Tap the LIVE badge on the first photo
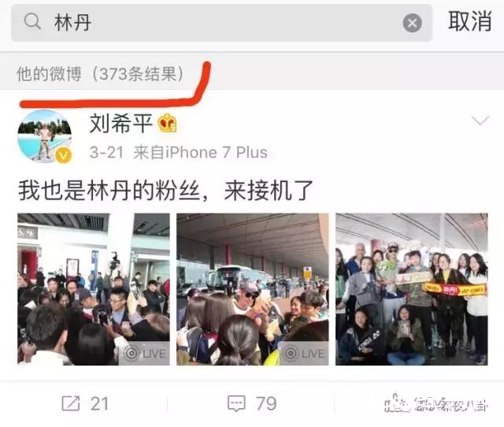 144,354
